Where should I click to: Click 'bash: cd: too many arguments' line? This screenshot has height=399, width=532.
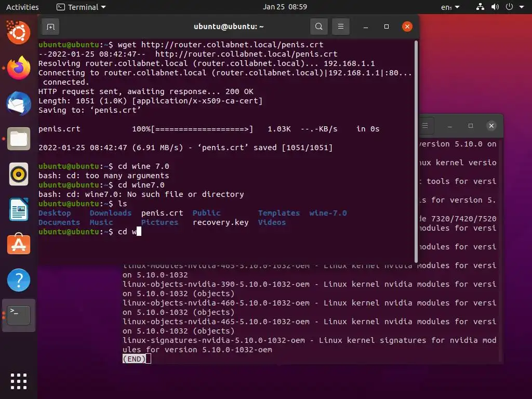point(103,176)
